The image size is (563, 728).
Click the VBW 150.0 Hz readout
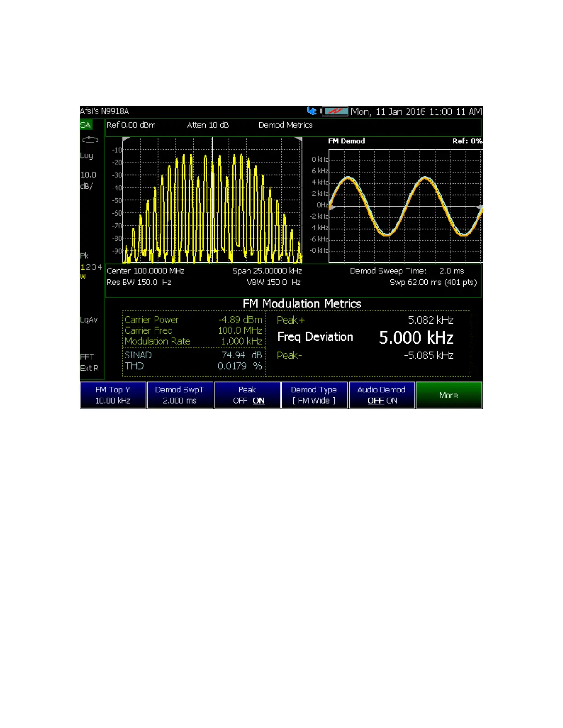pyautogui.click(x=274, y=282)
